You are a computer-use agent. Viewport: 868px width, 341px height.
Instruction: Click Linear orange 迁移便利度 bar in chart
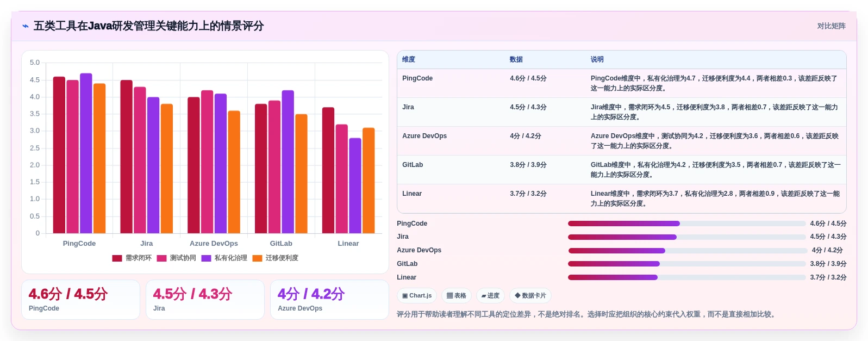point(369,181)
